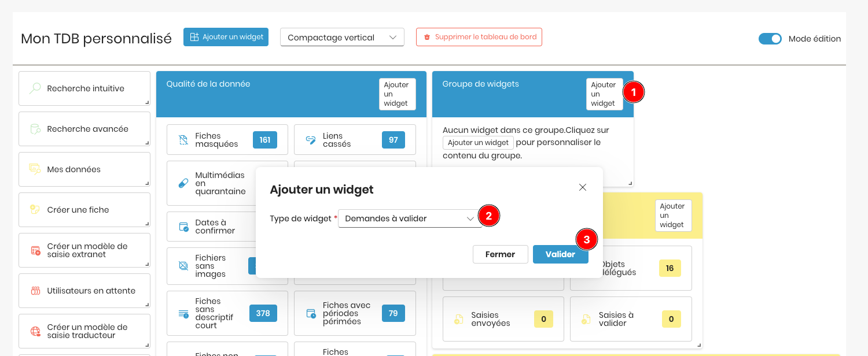The image size is (868, 356).
Task: Click inline 'Ajouter un widget' in empty group message
Action: coord(479,143)
